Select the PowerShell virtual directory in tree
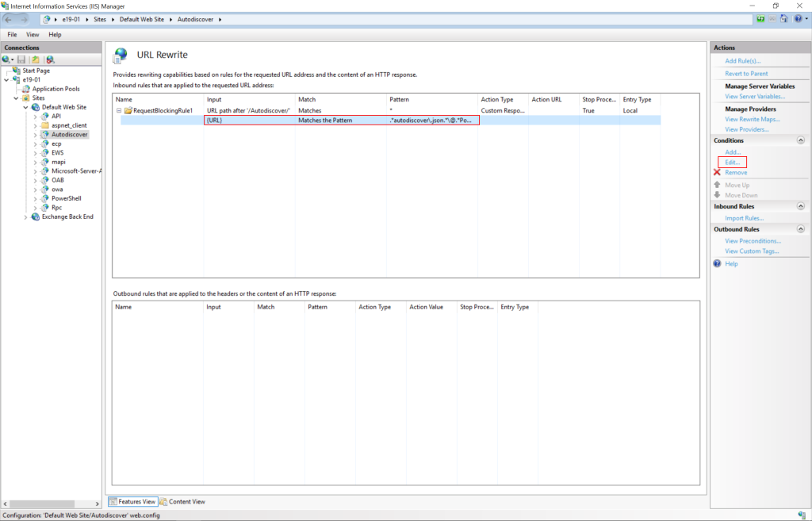The width and height of the screenshot is (812, 521). [66, 198]
